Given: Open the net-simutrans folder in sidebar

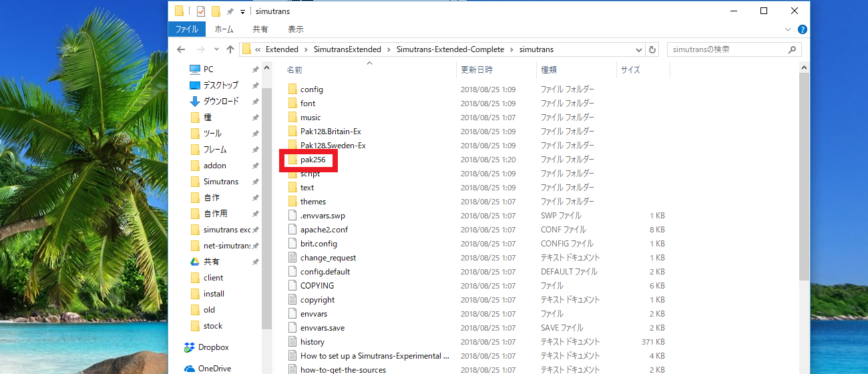Looking at the screenshot, I should [x=227, y=246].
